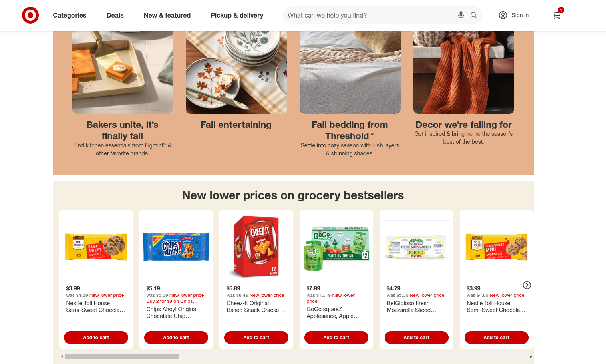606x364 pixels.
Task: Activate the voice search microphone icon
Action: click(461, 15)
